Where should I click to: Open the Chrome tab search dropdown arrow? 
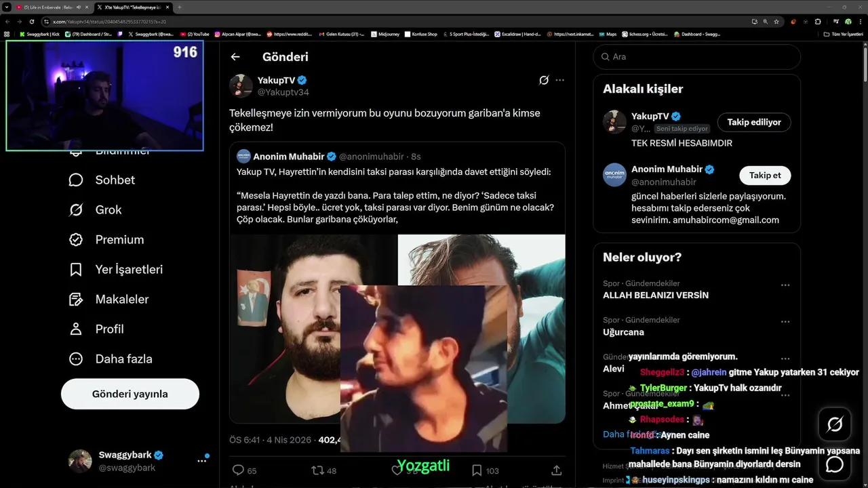[x=7, y=7]
